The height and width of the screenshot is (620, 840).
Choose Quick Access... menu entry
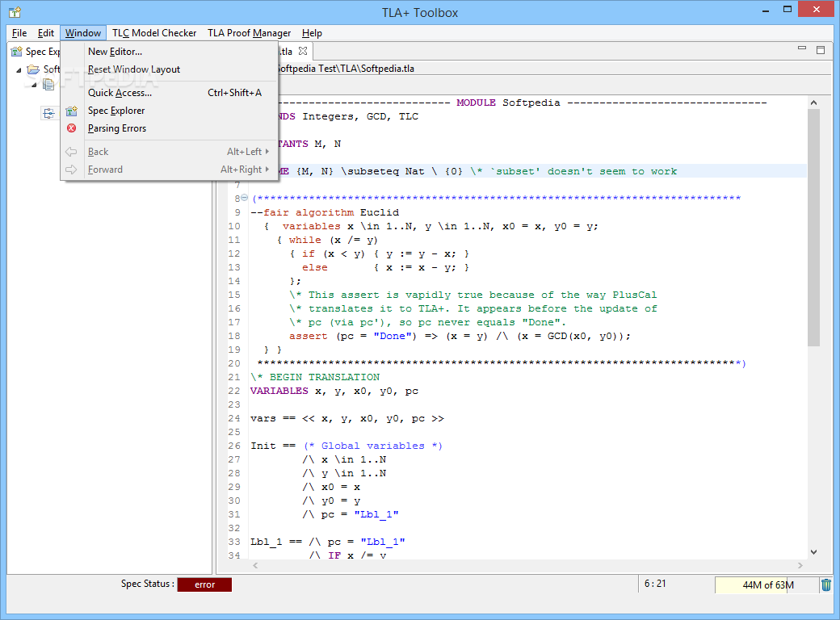pyautogui.click(x=170, y=93)
